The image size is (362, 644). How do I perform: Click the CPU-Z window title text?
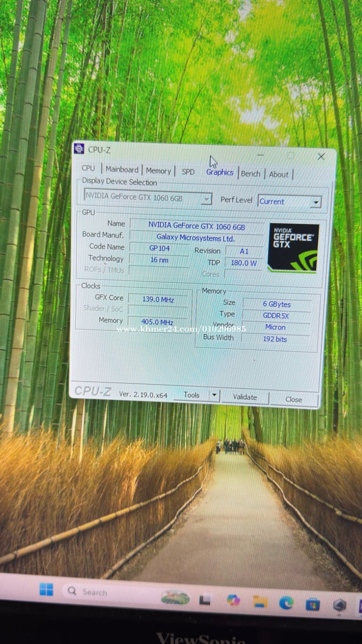[x=99, y=149]
